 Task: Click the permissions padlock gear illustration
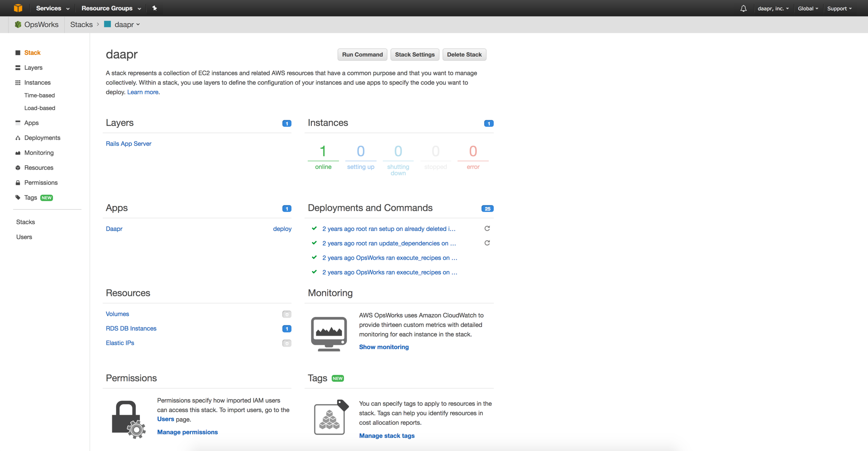pyautogui.click(x=128, y=420)
